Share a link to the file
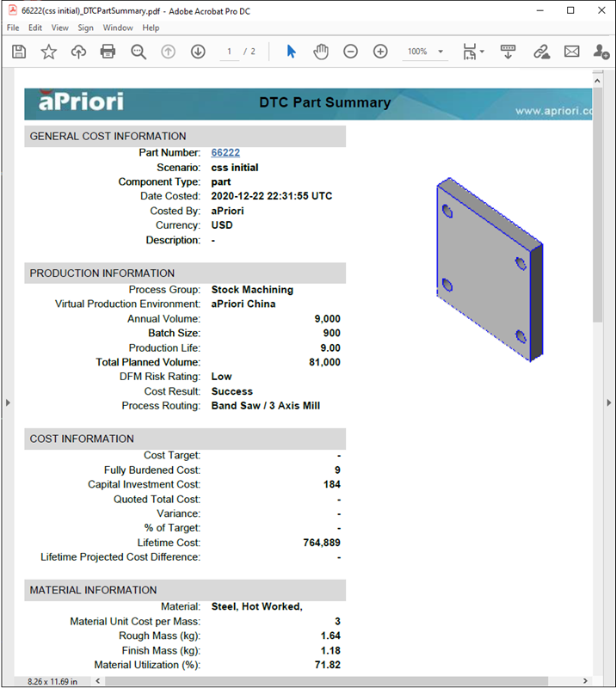 point(542,52)
